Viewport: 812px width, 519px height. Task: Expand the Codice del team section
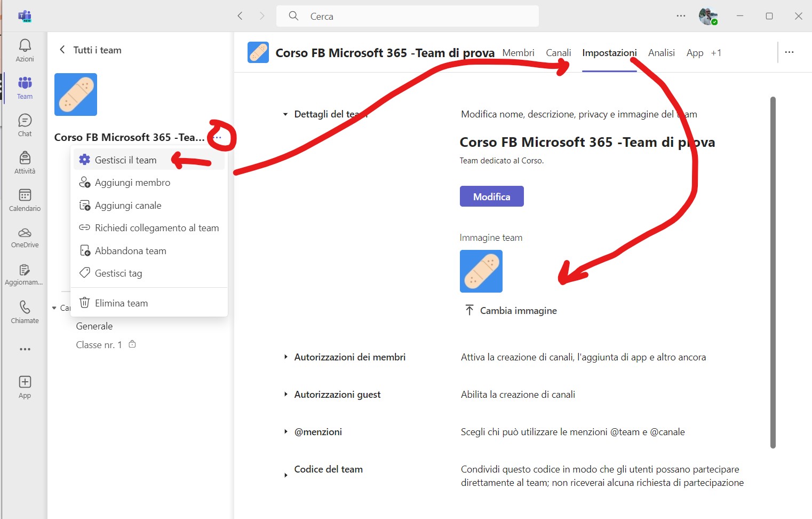285,475
